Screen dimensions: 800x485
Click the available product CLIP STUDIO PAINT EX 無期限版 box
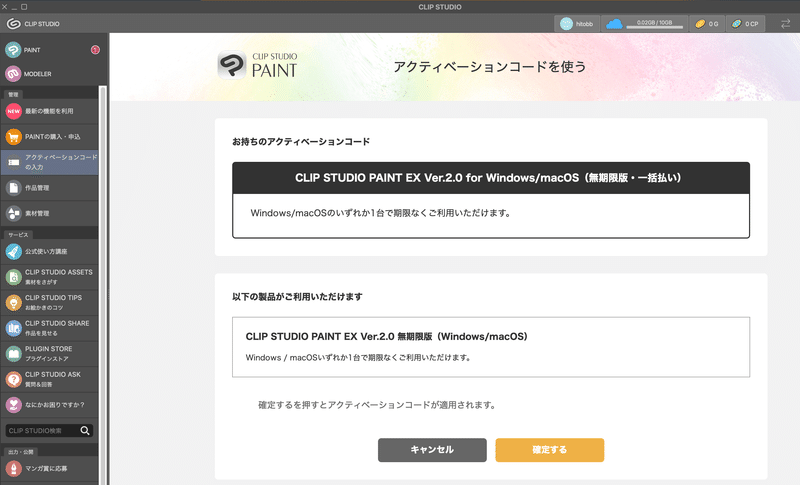coord(491,347)
